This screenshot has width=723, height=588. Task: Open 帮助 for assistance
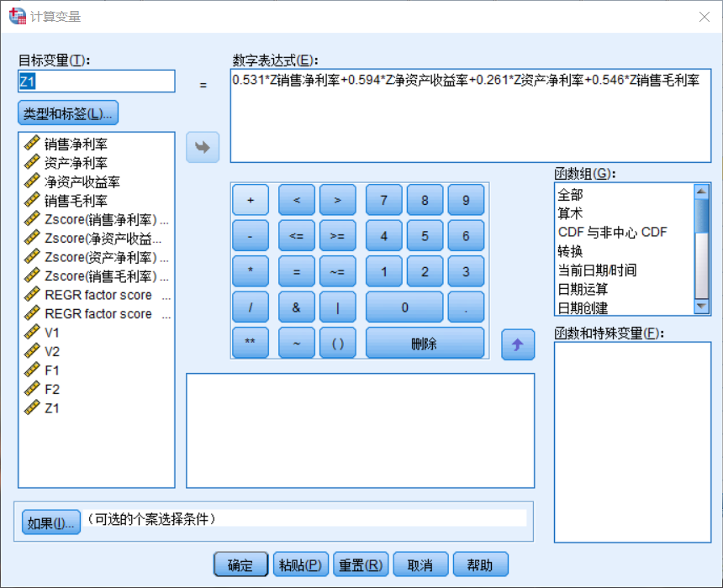(481, 564)
